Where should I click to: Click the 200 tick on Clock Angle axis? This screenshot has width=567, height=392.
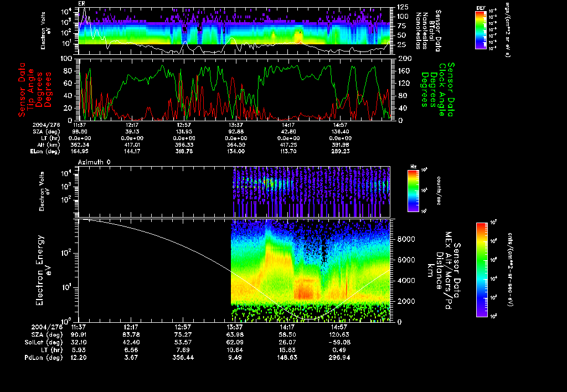coord(404,59)
